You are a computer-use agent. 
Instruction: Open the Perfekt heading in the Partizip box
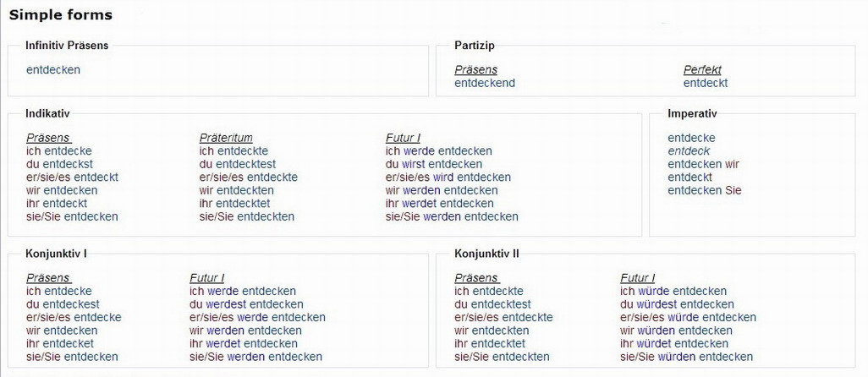702,70
